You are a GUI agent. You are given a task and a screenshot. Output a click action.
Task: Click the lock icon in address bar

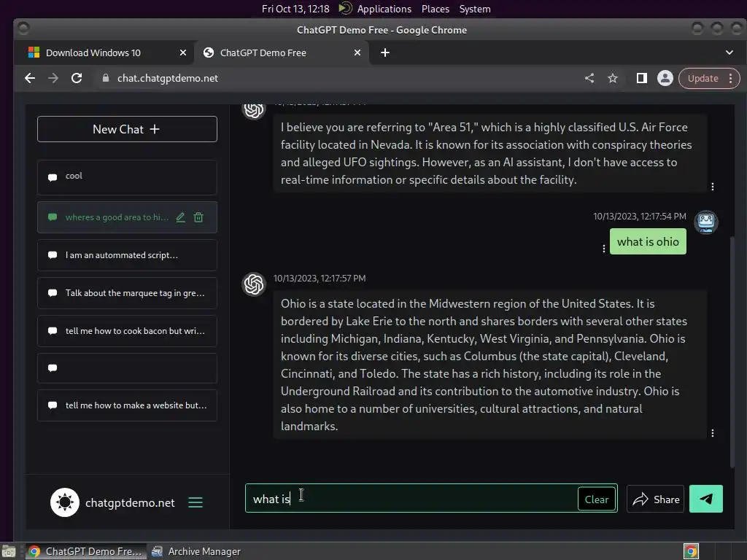106,78
